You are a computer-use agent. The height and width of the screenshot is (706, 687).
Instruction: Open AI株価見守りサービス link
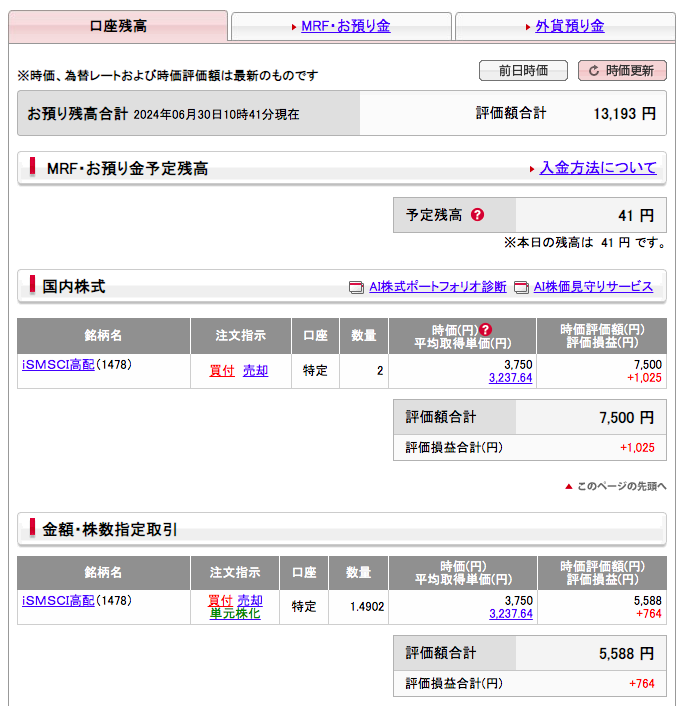(x=593, y=287)
